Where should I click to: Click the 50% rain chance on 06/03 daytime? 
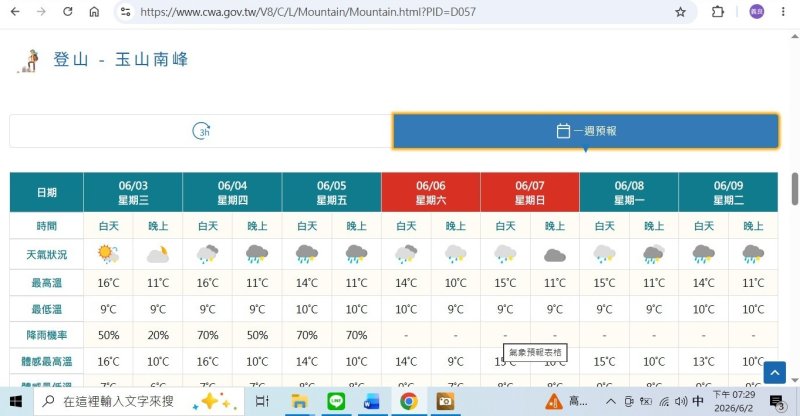109,335
